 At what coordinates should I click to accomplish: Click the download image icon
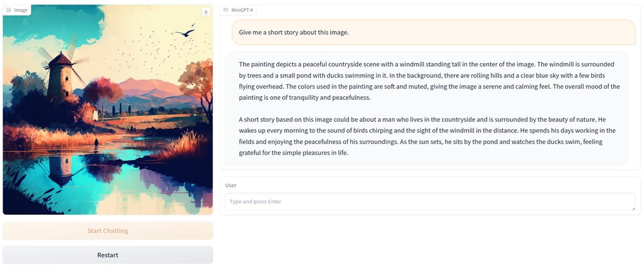click(206, 11)
